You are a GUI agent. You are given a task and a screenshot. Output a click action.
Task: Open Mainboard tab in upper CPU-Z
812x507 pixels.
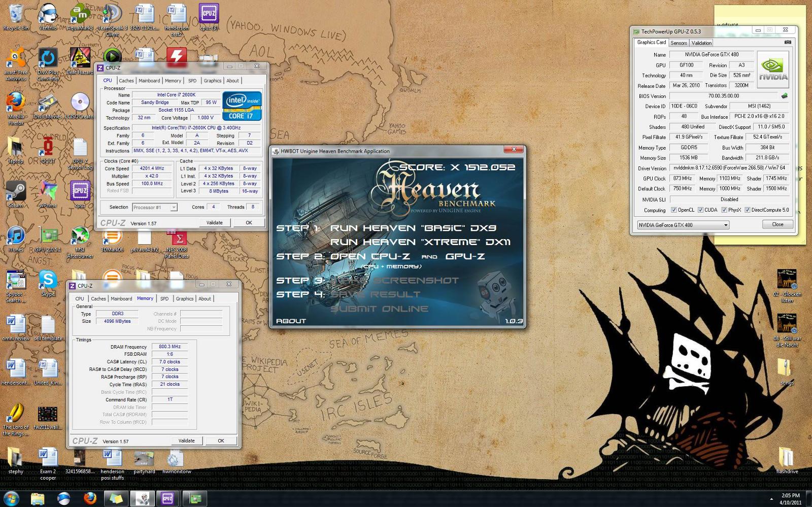149,81
